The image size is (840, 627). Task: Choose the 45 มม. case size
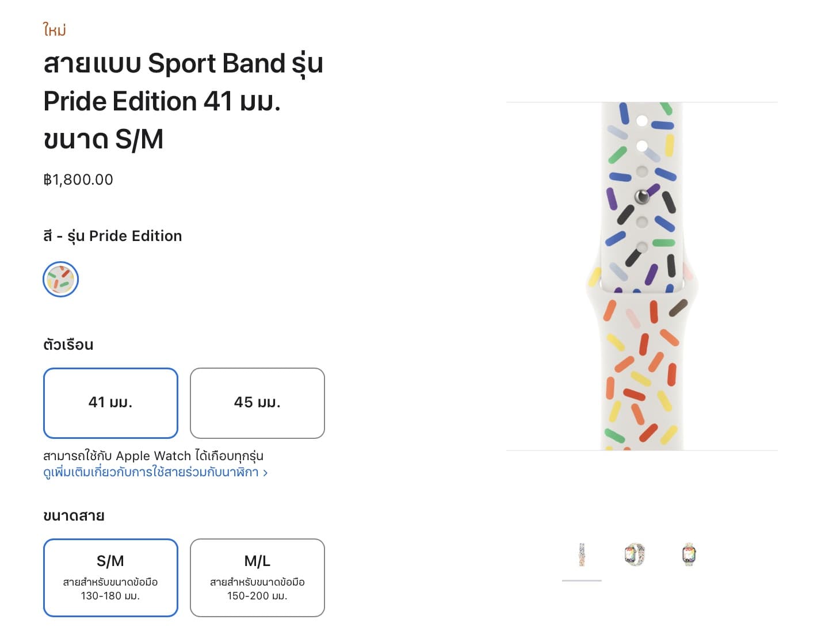pyautogui.click(x=257, y=403)
